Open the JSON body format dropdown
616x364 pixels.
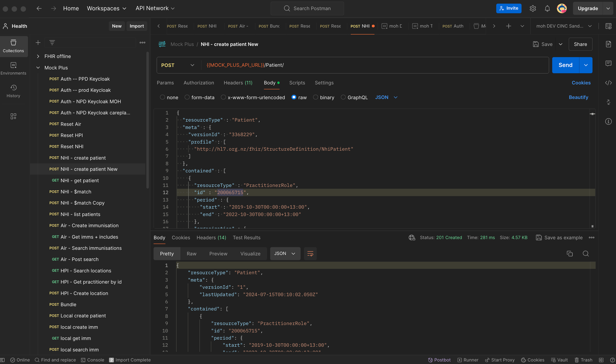386,97
